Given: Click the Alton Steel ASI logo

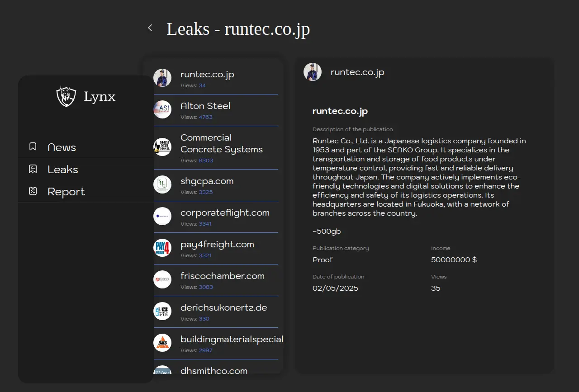Looking at the screenshot, I should [162, 109].
